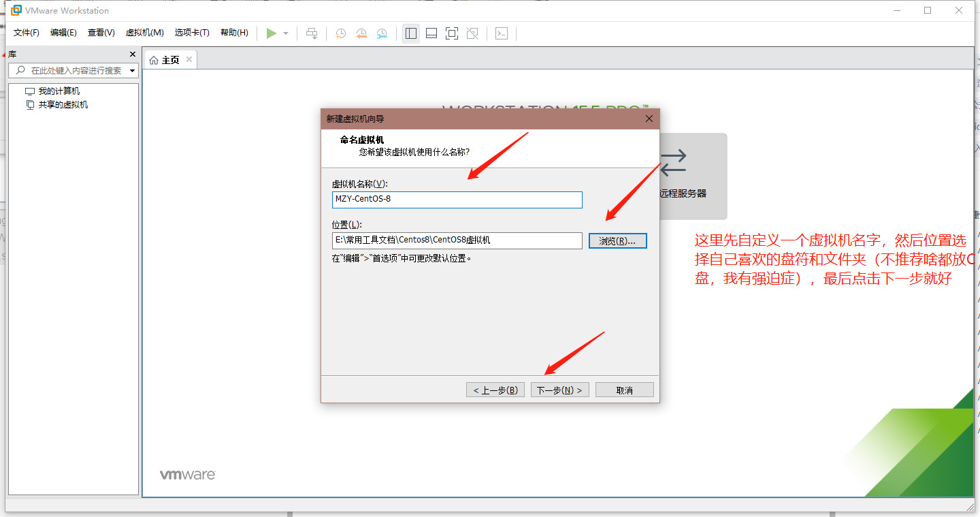Click the console view toolbar icon
Viewport: 980px width, 517px height.
pos(502,33)
